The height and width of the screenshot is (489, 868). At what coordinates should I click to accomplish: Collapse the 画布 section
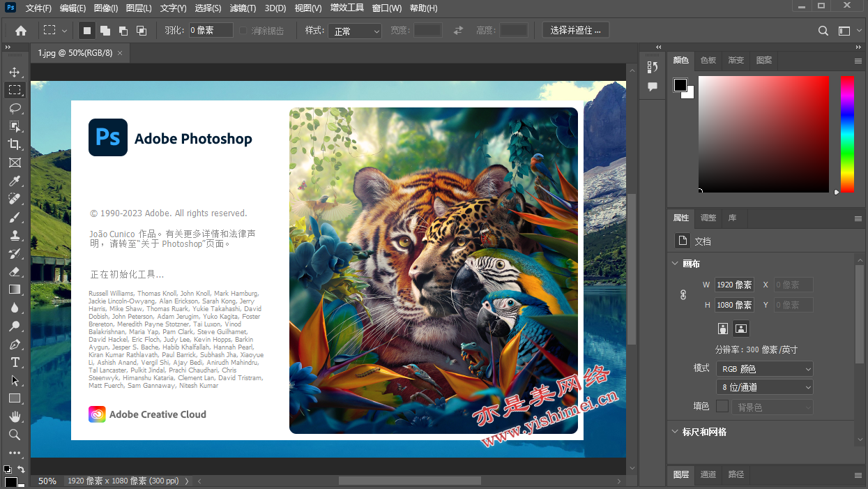675,264
